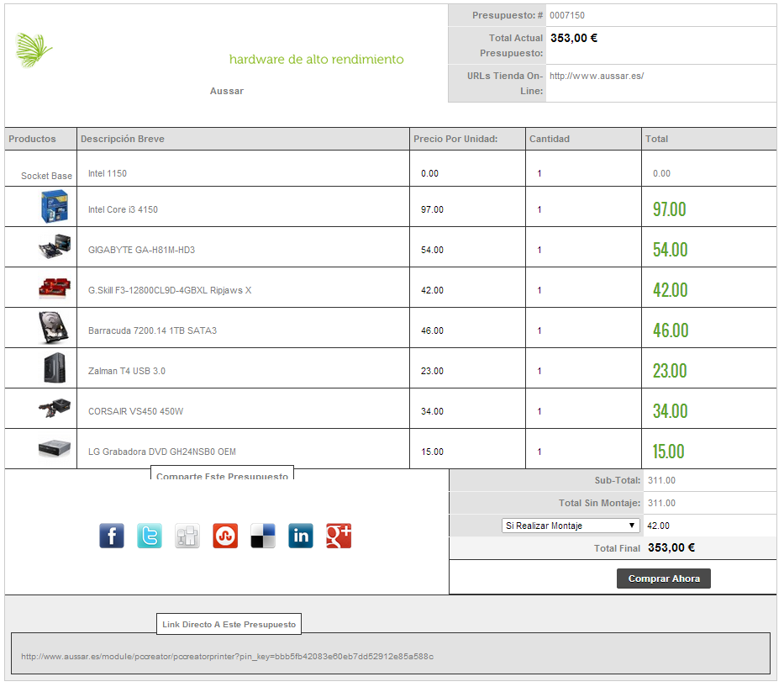Screen dimensions: 784x687
Task: Open G.Skill Ripjaws RAM thumbnail
Action: click(x=55, y=288)
